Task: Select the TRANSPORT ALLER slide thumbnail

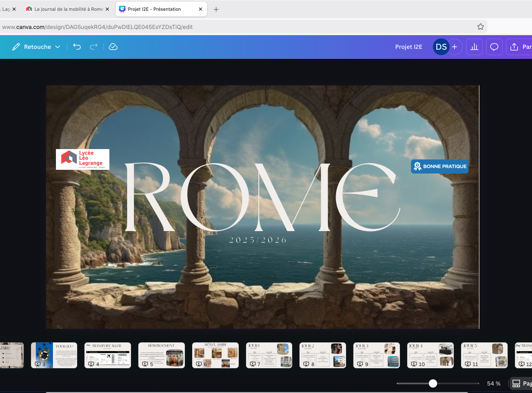Action: (x=108, y=355)
